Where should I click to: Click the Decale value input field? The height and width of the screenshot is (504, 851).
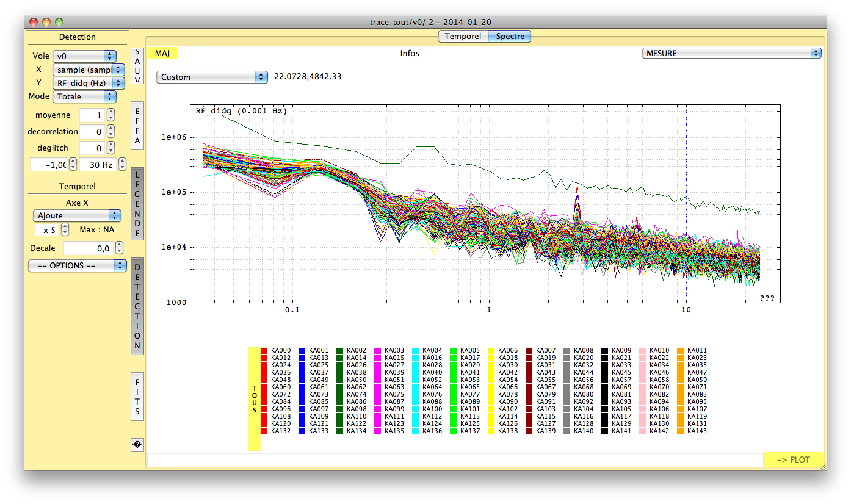click(x=88, y=248)
